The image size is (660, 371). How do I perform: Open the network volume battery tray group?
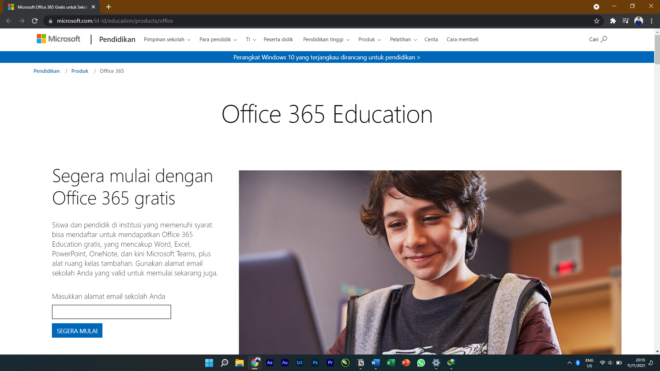click(610, 363)
